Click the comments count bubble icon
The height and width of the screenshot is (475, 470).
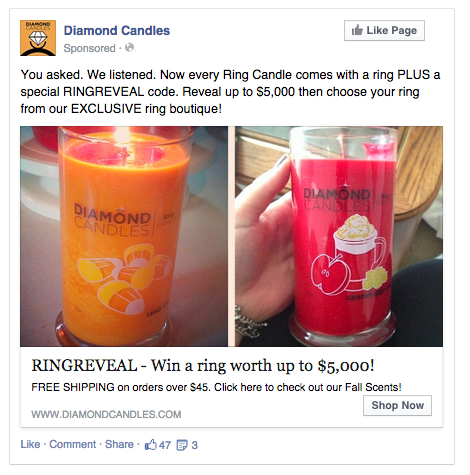182,445
